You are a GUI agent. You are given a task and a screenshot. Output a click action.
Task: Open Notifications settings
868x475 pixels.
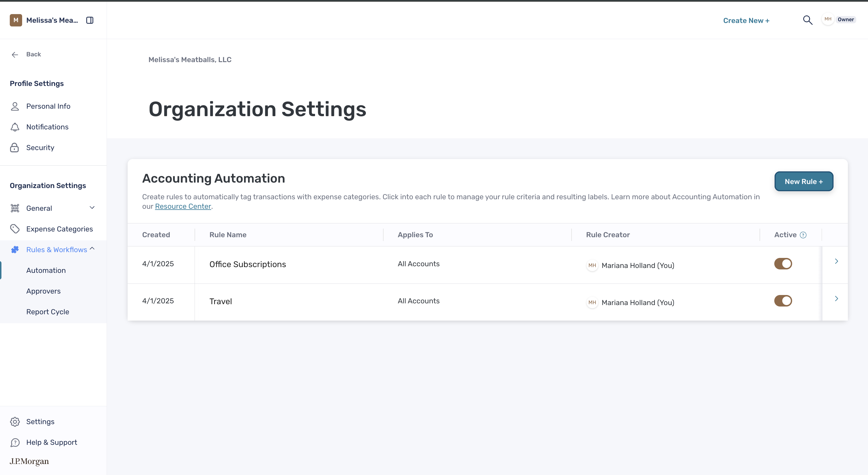[x=47, y=127]
